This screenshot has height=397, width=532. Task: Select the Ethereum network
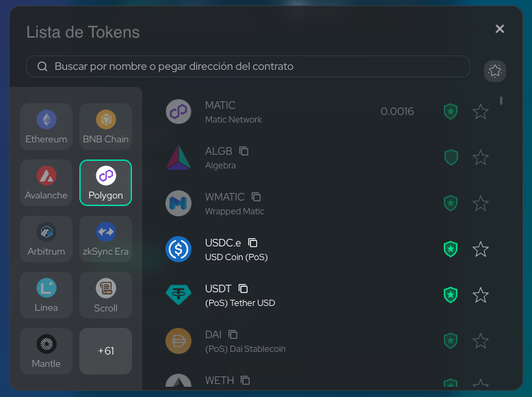[46, 127]
